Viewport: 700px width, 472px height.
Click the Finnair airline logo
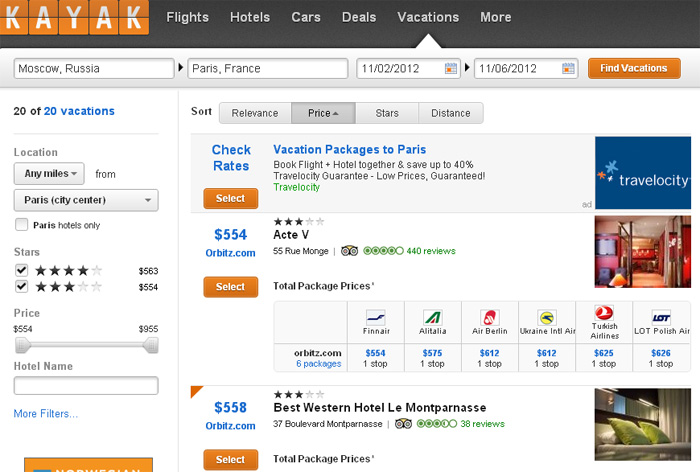pyautogui.click(x=375, y=317)
